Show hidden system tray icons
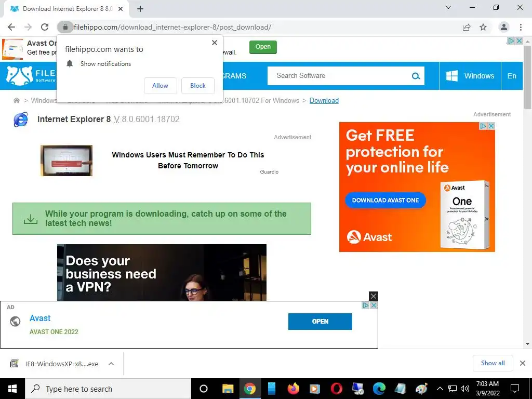The height and width of the screenshot is (399, 532). pos(440,389)
